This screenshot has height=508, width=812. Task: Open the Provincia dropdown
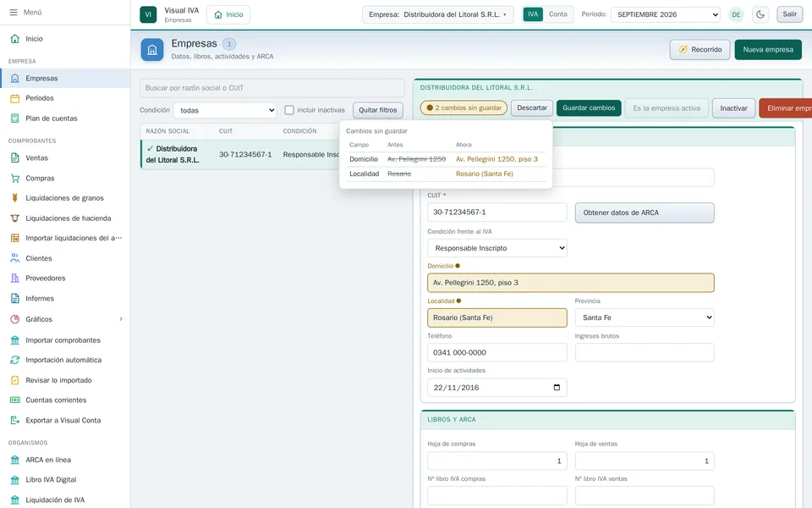[x=645, y=317]
